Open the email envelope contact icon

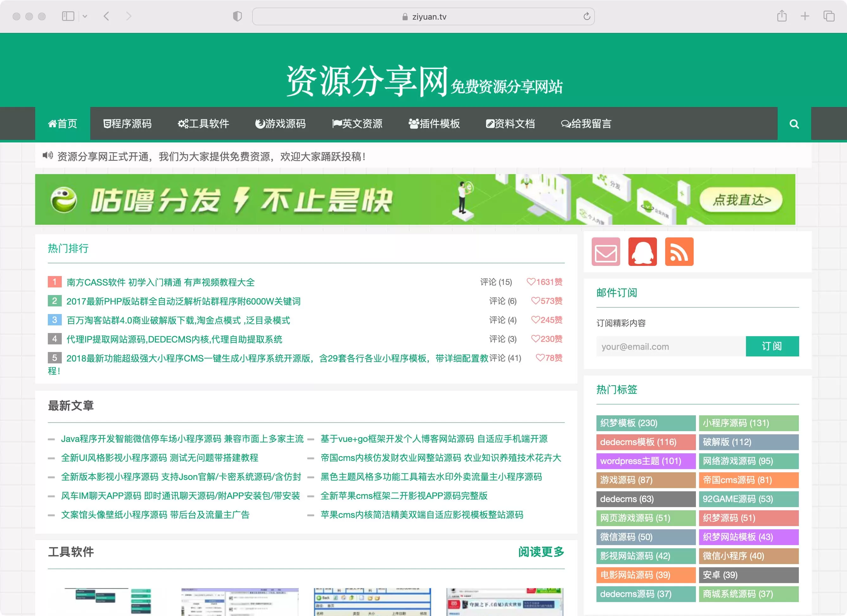click(x=605, y=252)
